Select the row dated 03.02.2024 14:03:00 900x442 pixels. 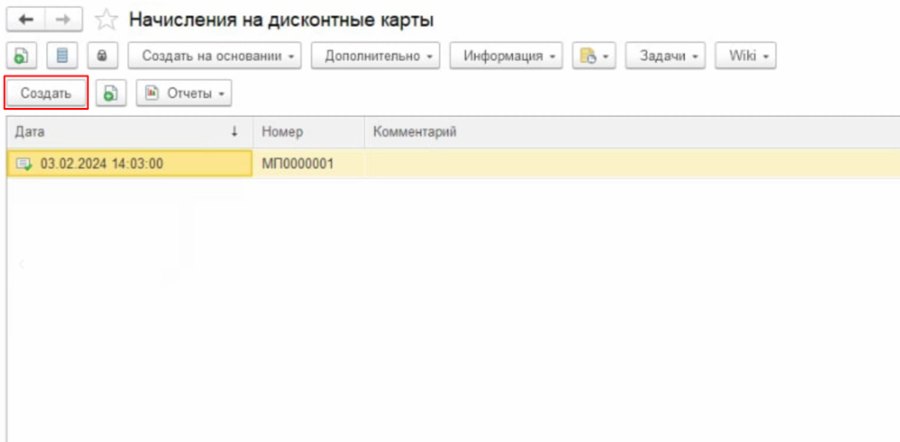click(x=453, y=164)
